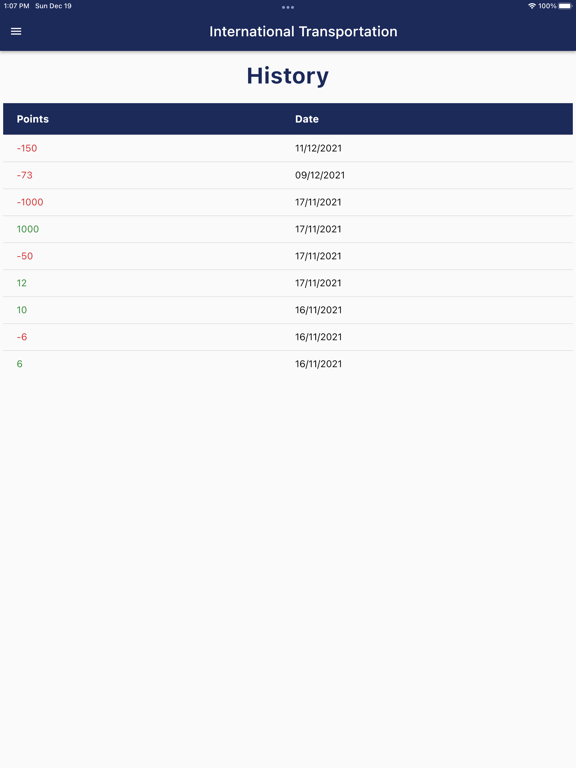Click the date in the -6 row
576x768 pixels.
click(318, 336)
